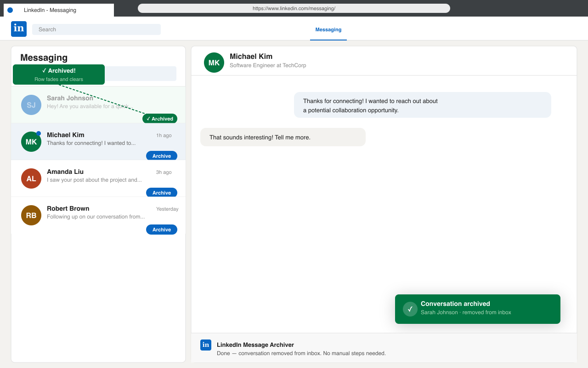Click the "That sounds interesting" message bubble
This screenshot has width=588, height=368.
pyautogui.click(x=283, y=137)
